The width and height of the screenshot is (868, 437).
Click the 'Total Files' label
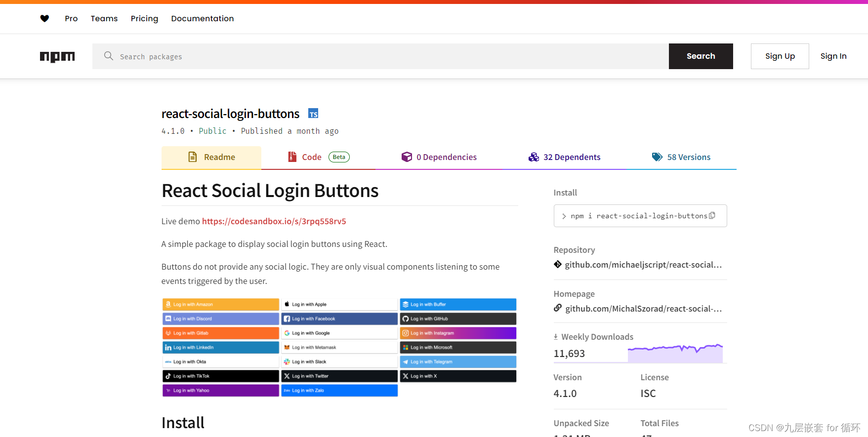660,423
